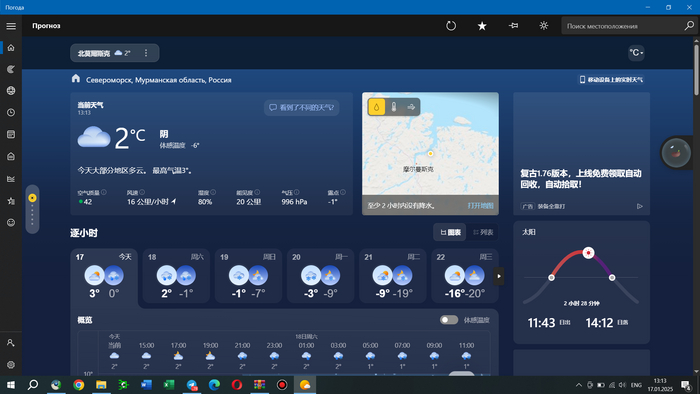Image resolution: width=700 pixels, height=394 pixels.
Task: Switch to the 图表 chart view
Action: [450, 232]
